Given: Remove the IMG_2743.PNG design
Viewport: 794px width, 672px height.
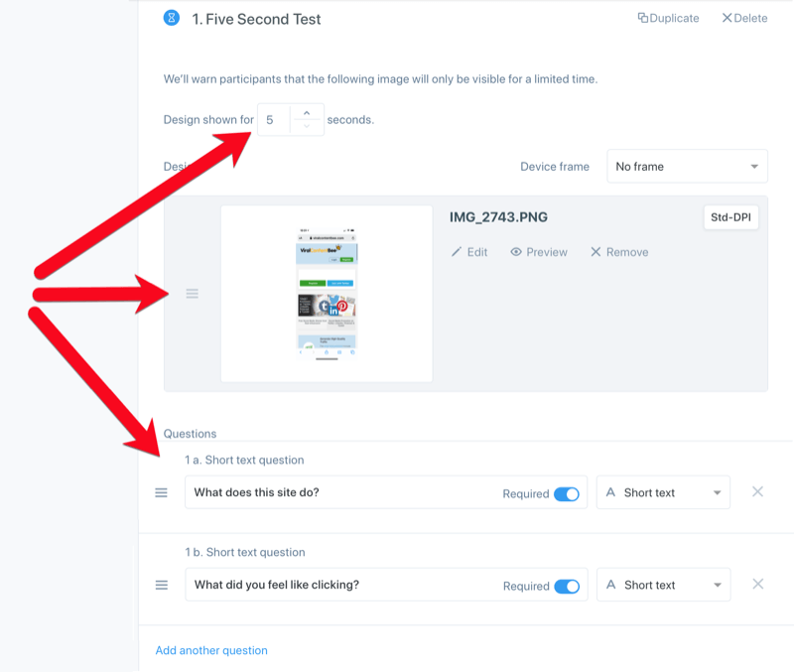Looking at the screenshot, I should (x=619, y=252).
